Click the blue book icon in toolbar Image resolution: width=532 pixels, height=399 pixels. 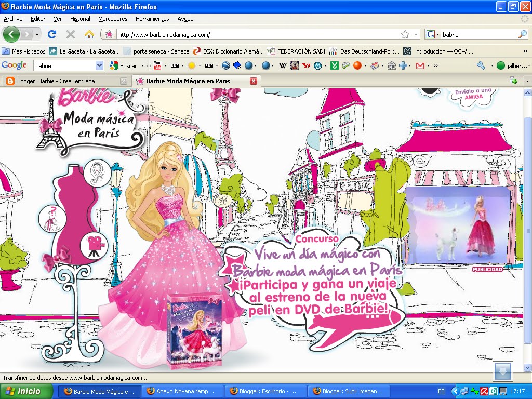[237, 65]
